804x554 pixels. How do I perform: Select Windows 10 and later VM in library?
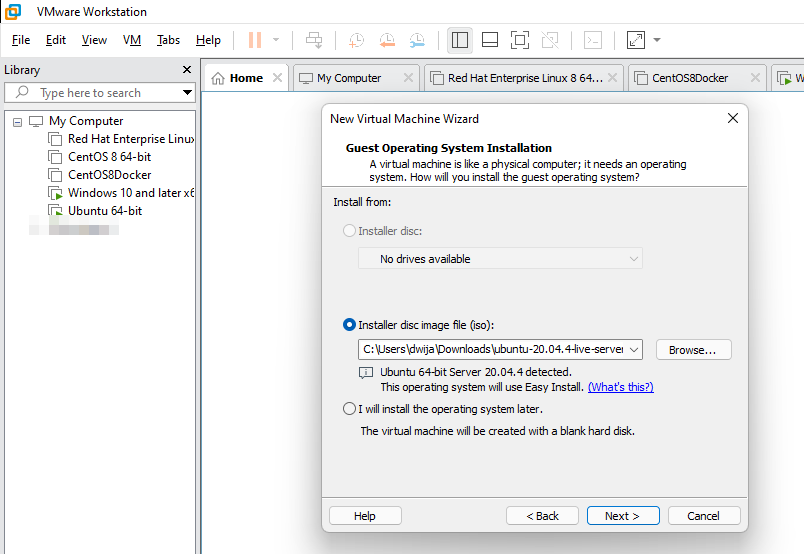[131, 193]
